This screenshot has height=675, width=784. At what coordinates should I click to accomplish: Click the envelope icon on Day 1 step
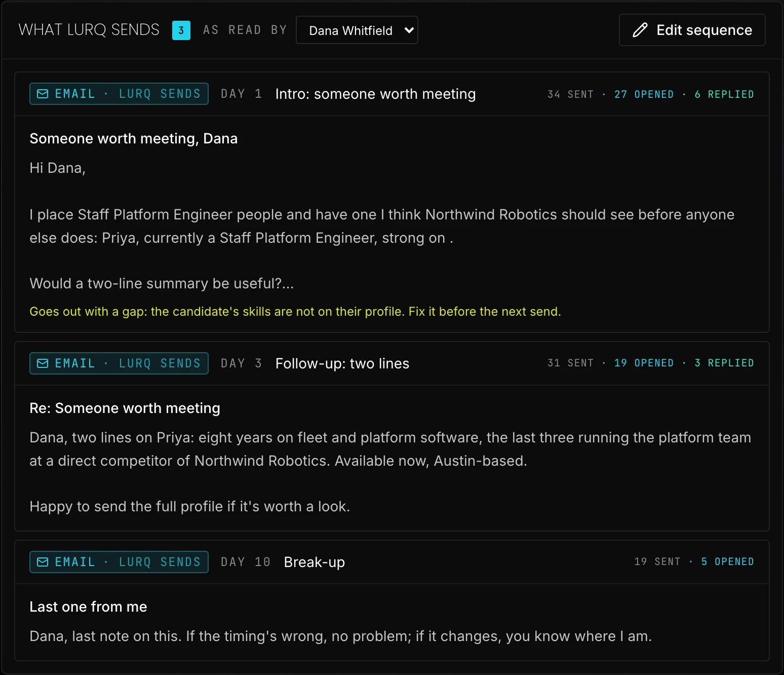pos(43,94)
